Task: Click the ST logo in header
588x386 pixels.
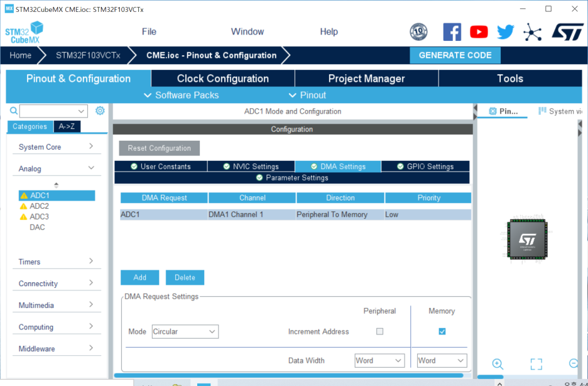Action: click(567, 32)
